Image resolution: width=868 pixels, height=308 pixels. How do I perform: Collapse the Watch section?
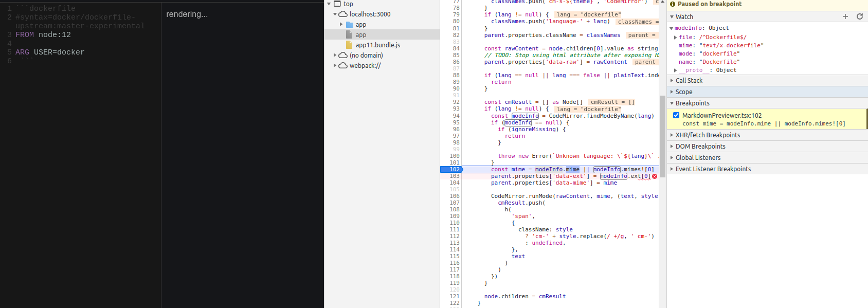point(672,17)
